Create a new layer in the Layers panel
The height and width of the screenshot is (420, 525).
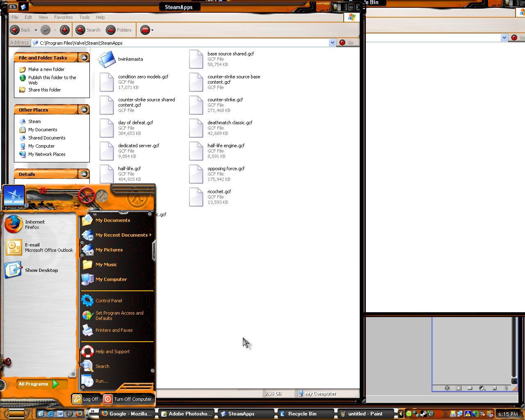(x=494, y=388)
